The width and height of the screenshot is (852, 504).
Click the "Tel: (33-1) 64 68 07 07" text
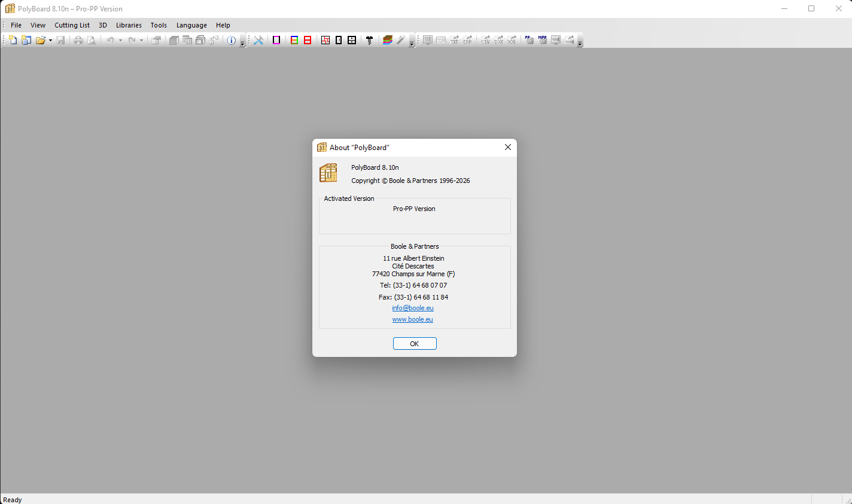(413, 285)
